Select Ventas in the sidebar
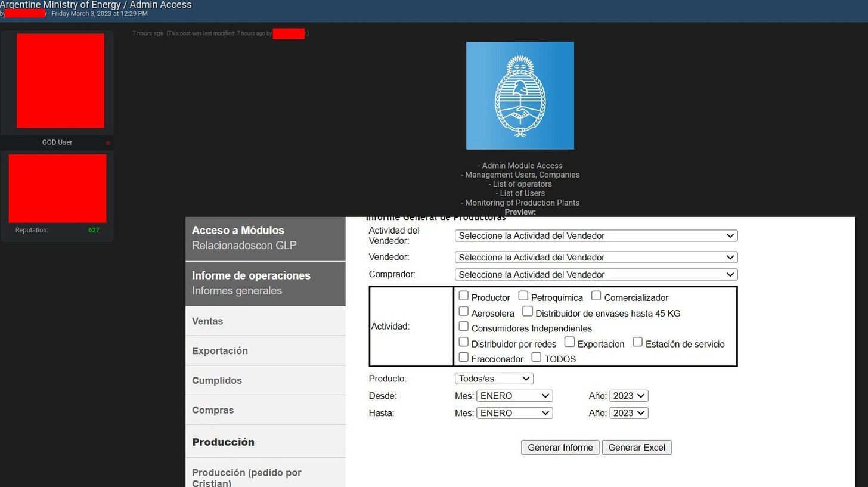This screenshot has height=487, width=868. click(265, 321)
